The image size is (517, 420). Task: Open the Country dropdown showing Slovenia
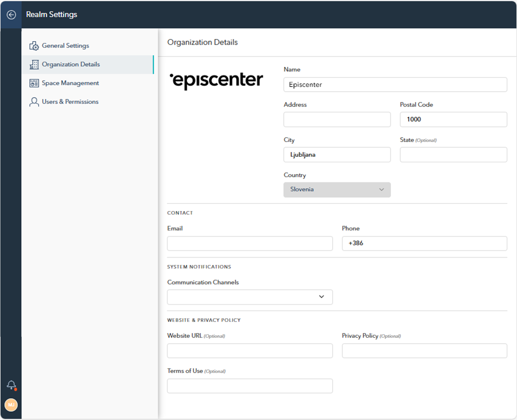click(x=337, y=190)
